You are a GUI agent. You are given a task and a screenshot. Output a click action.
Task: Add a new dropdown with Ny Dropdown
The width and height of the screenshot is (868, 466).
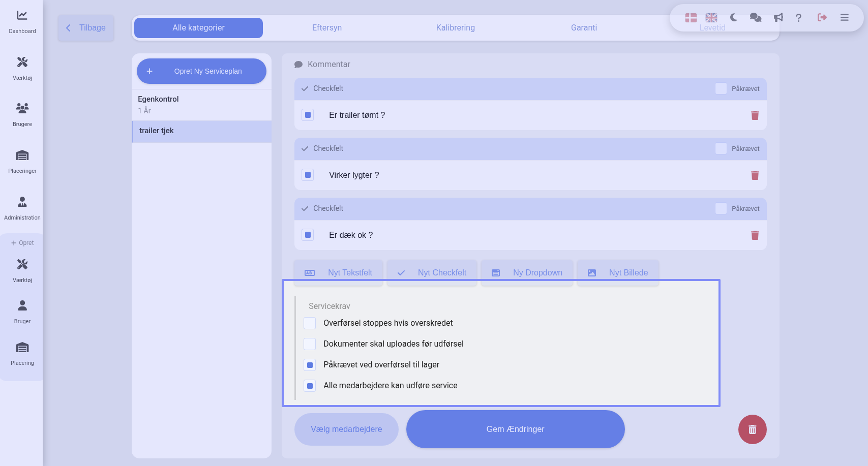click(527, 273)
